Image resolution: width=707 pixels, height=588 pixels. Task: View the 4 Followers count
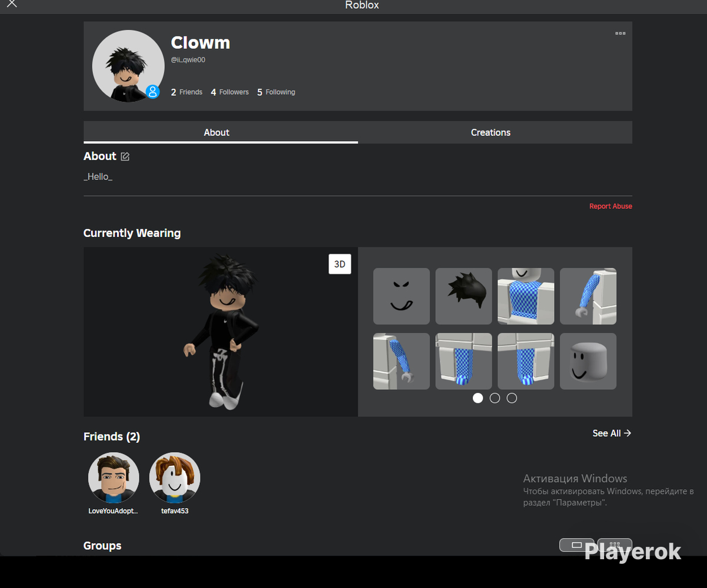229,92
